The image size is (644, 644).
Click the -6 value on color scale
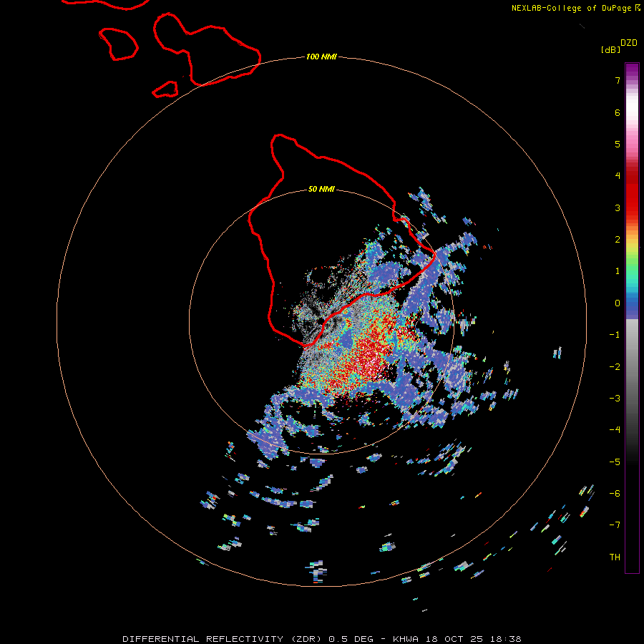[615, 494]
